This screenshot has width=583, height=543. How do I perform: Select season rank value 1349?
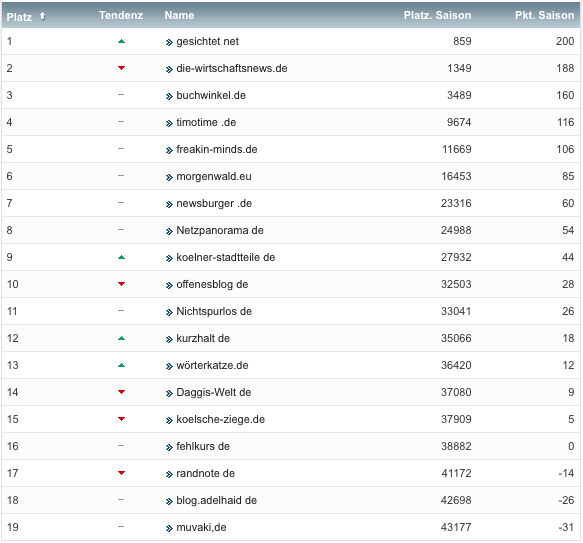pyautogui.click(x=459, y=68)
